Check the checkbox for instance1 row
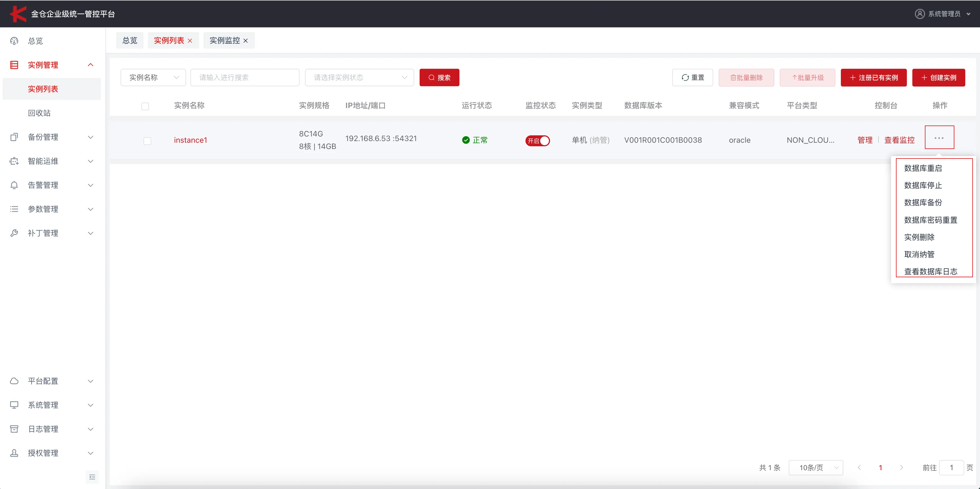This screenshot has width=980, height=489. [148, 141]
